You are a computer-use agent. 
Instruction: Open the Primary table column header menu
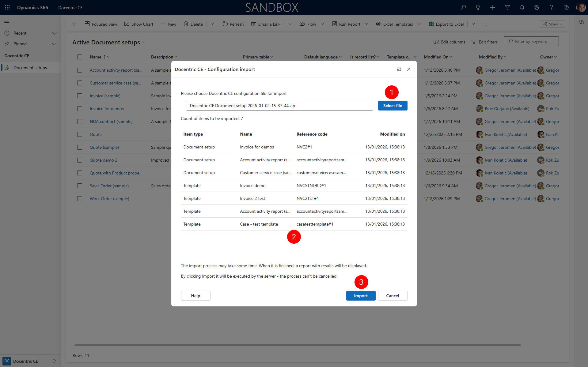(258, 57)
